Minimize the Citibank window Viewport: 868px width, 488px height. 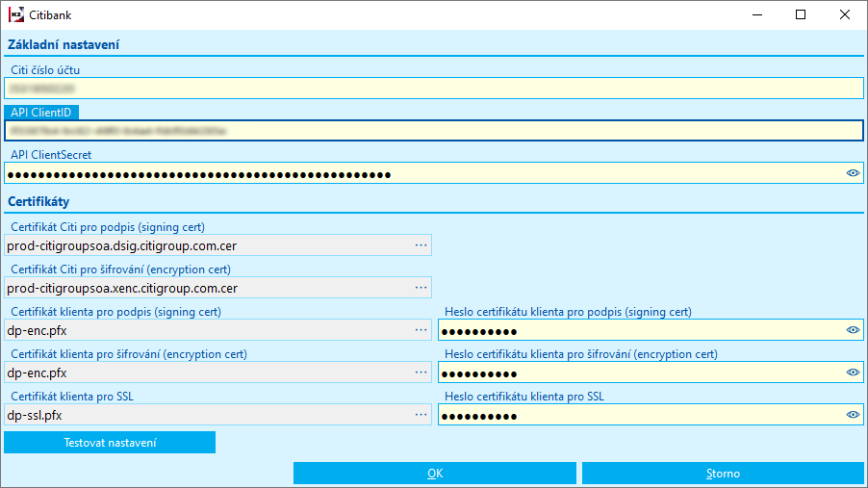(757, 15)
